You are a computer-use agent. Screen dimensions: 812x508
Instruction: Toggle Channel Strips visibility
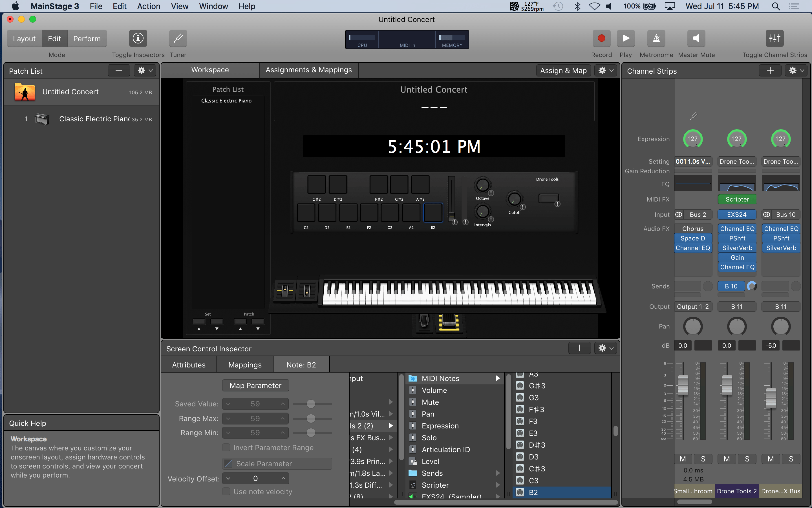(x=775, y=38)
